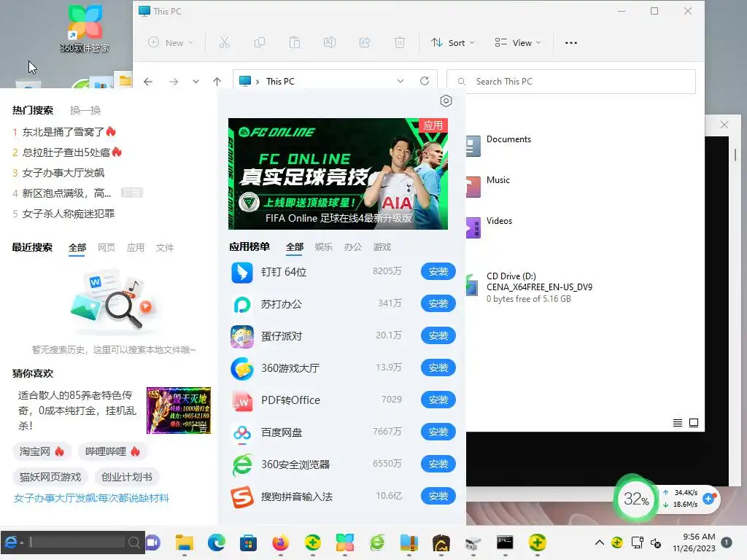
Task: Switch to the 娱乐 app ranking tab
Action: pos(323,247)
